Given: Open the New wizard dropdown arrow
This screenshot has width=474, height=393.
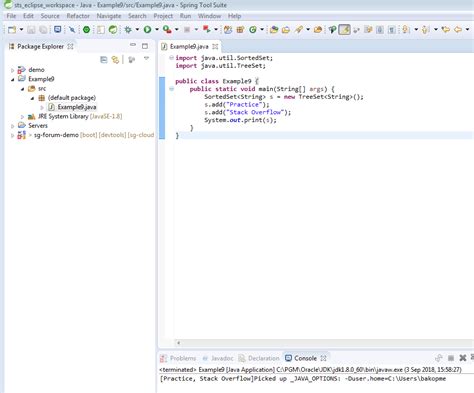Looking at the screenshot, I should click(21, 30).
